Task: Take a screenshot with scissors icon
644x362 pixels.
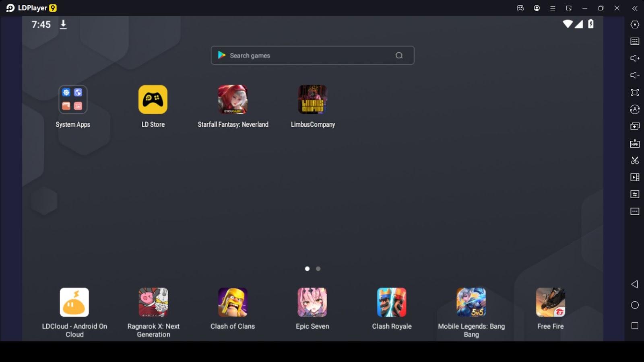Action: click(x=635, y=160)
